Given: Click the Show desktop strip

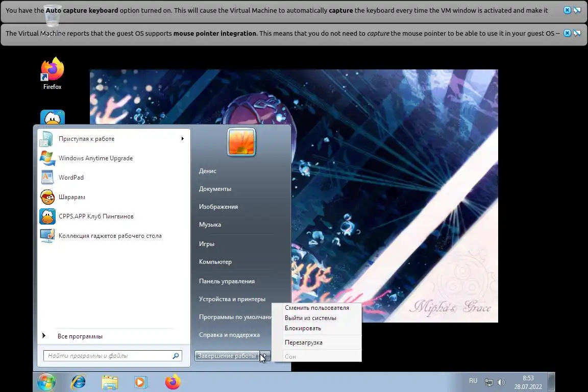Looking at the screenshot, I should pos(552,382).
